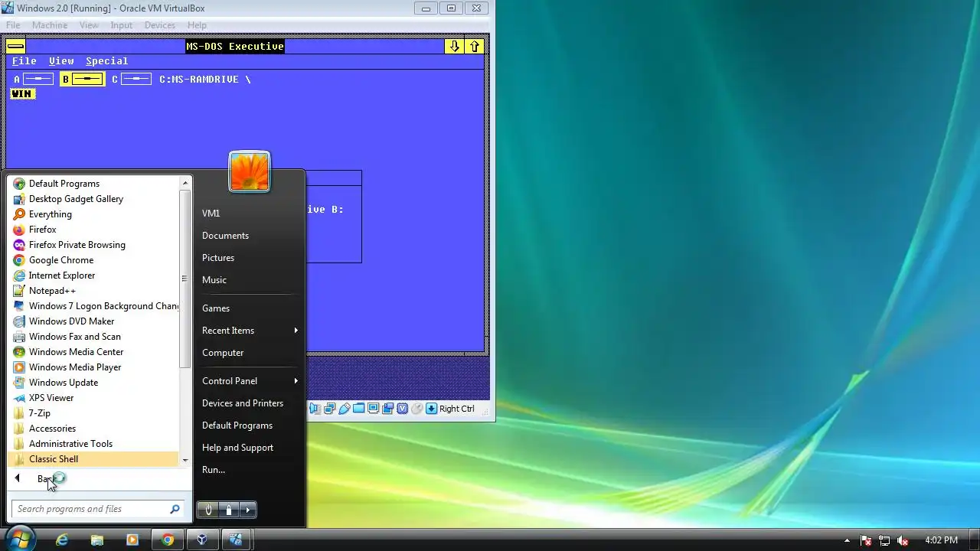Open the Run... dialog
This screenshot has width=980, height=551.
click(x=250, y=470)
